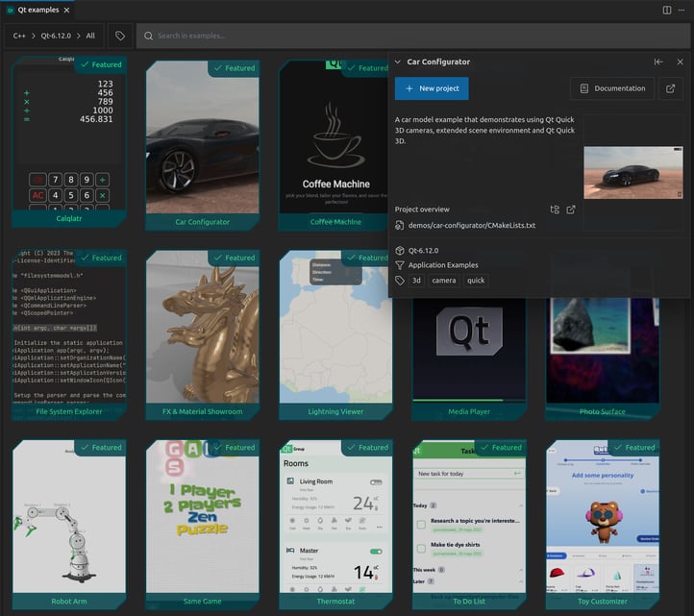The image size is (694, 616).
Task: Toggle the split editor layout icon
Action: [666, 10]
